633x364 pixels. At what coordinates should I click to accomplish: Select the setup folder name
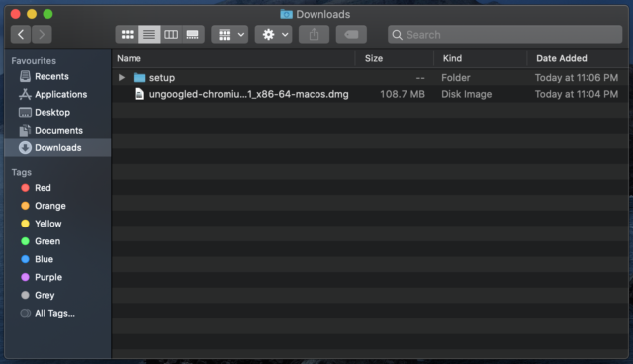[162, 78]
